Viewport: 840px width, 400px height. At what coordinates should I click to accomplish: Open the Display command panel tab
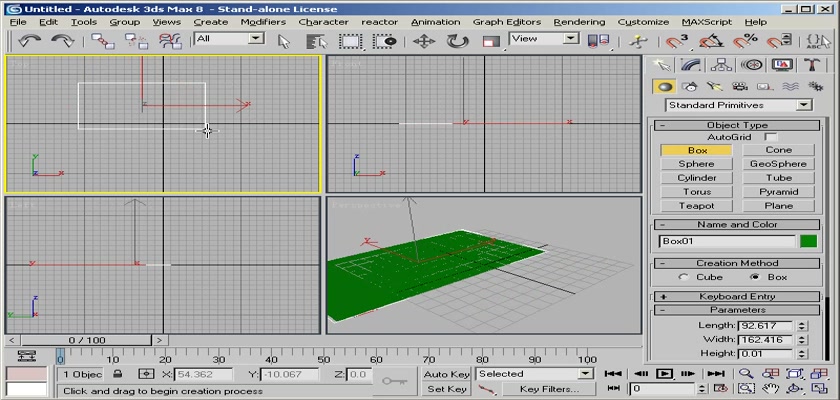click(x=782, y=65)
